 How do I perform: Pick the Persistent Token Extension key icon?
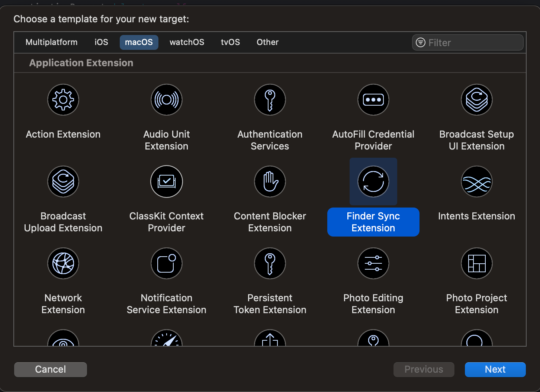coord(270,263)
